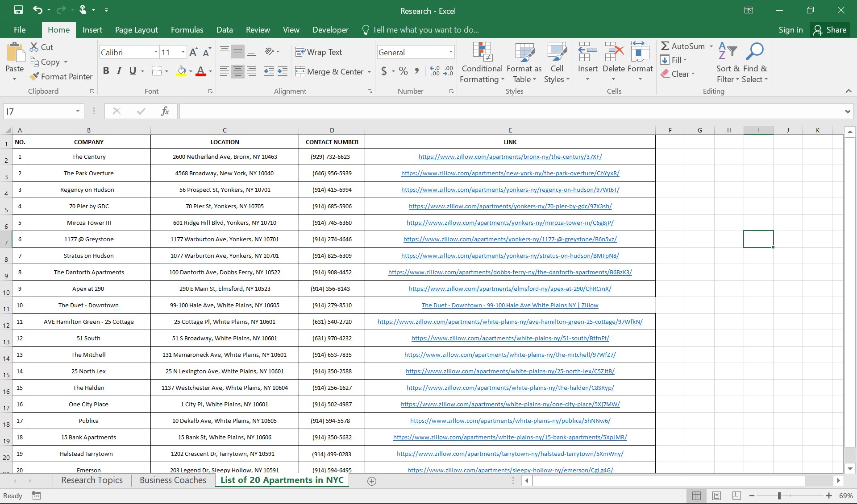
Task: Open Cell Styles gallery
Action: tap(557, 62)
